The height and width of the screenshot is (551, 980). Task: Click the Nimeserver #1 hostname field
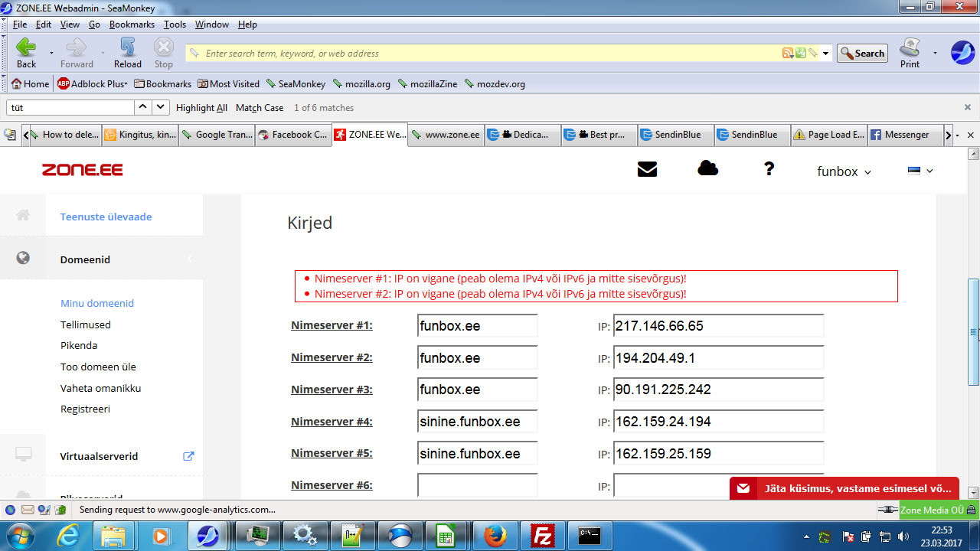478,326
